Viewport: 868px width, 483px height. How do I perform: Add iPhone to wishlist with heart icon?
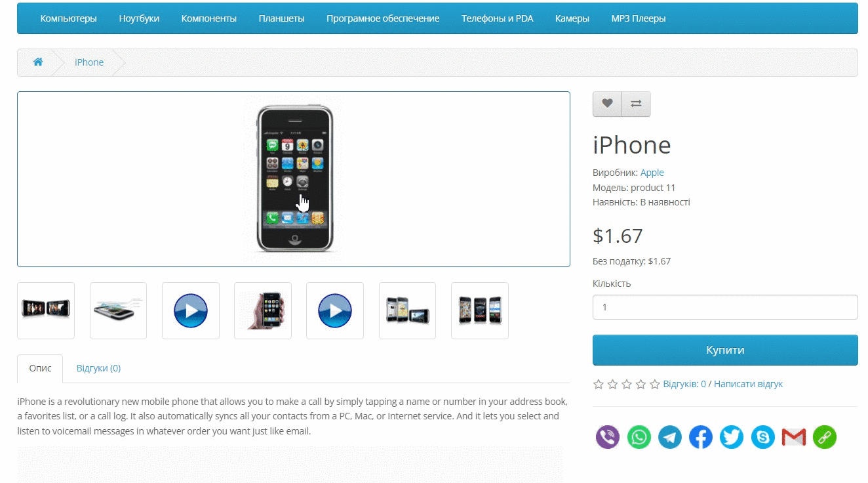[x=607, y=104]
